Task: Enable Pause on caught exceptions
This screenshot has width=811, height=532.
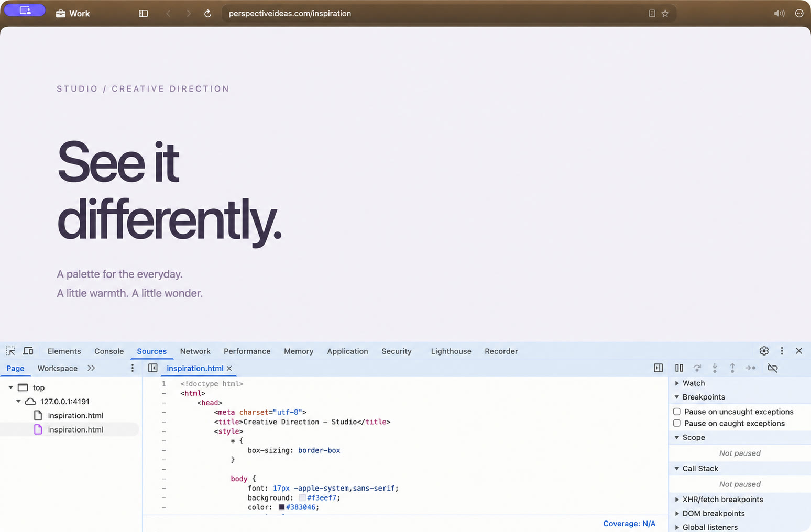Action: click(677, 423)
